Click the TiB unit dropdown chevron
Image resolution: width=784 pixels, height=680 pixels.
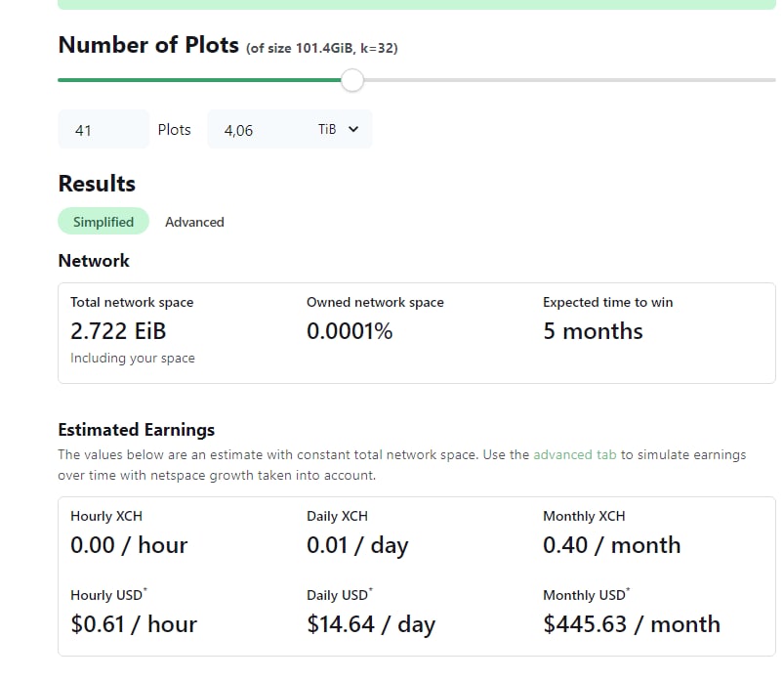353,129
